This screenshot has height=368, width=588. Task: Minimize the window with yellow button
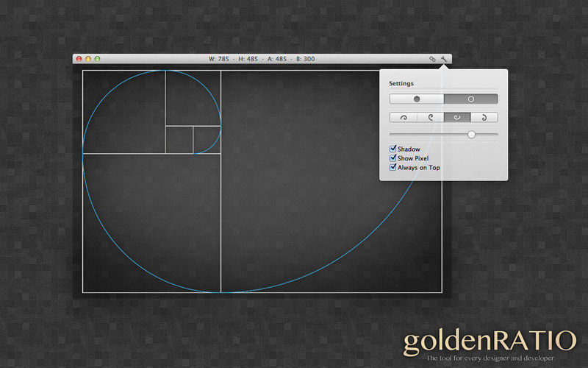(x=88, y=59)
